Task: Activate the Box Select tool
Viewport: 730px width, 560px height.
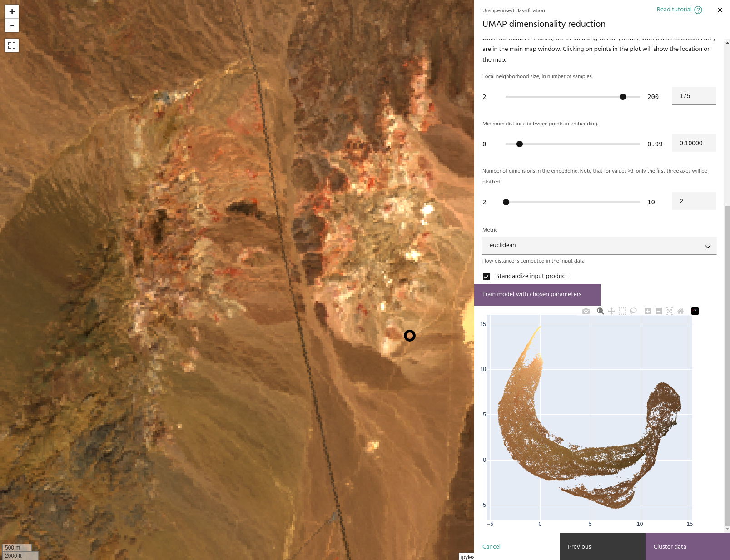Action: 622,311
